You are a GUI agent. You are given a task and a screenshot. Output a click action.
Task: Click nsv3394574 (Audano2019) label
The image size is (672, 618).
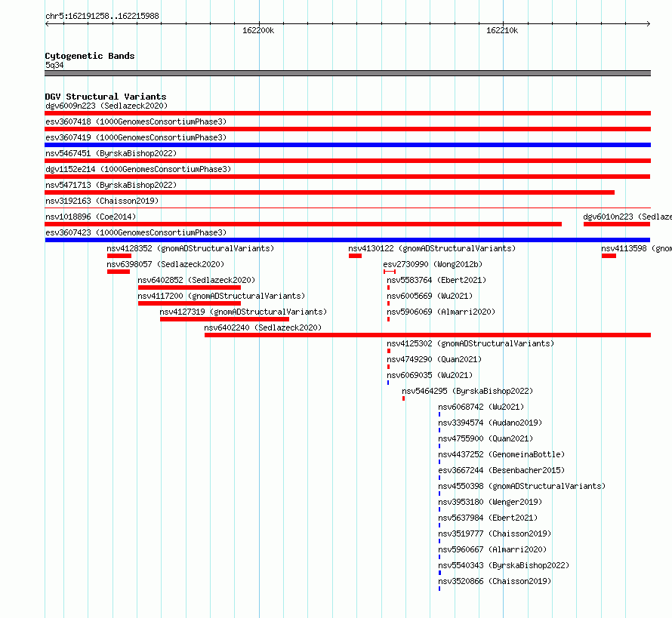point(490,423)
